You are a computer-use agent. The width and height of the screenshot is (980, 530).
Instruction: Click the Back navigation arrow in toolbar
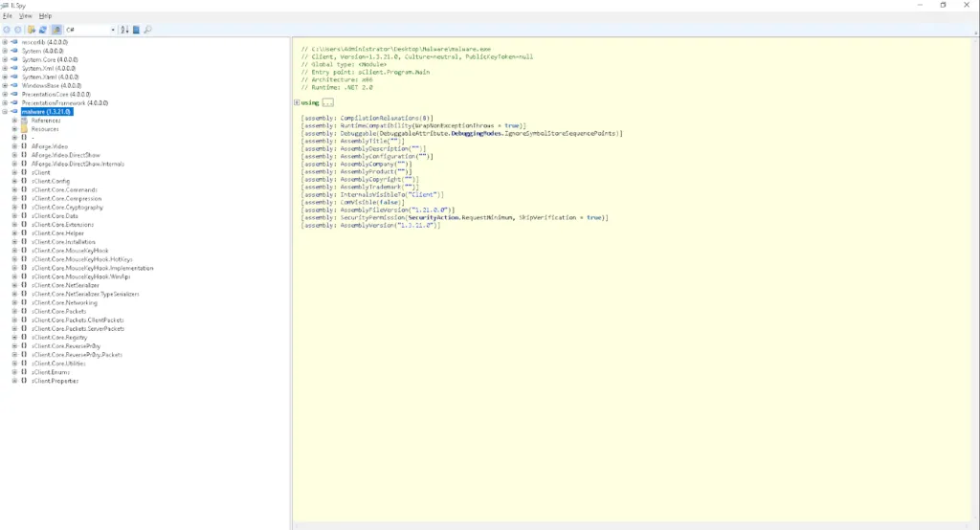click(7, 30)
